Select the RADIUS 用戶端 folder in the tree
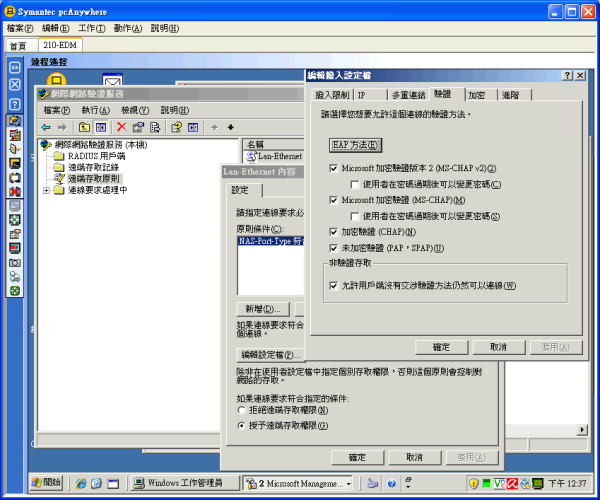 pyautogui.click(x=96, y=156)
